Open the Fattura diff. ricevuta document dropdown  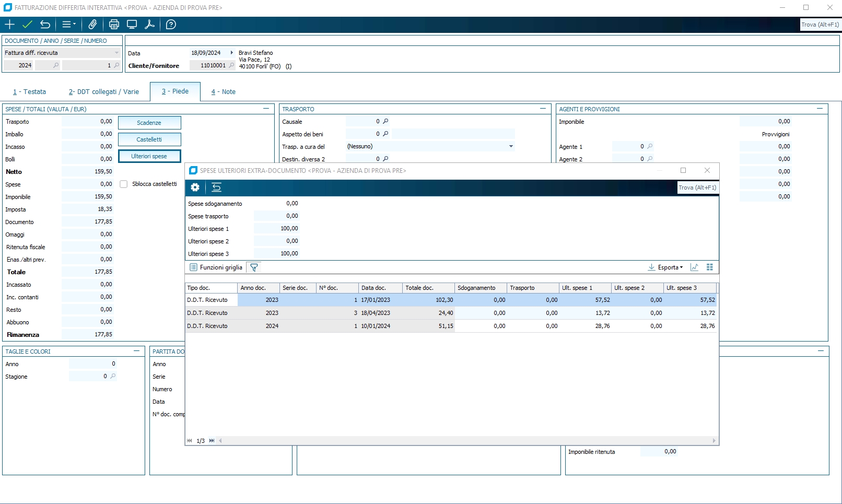(116, 53)
